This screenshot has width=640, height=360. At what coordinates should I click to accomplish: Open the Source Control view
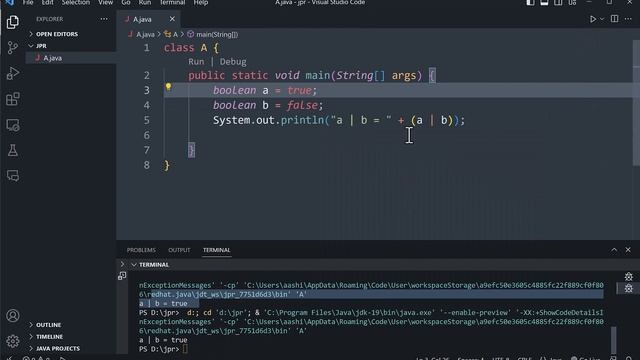pyautogui.click(x=13, y=48)
